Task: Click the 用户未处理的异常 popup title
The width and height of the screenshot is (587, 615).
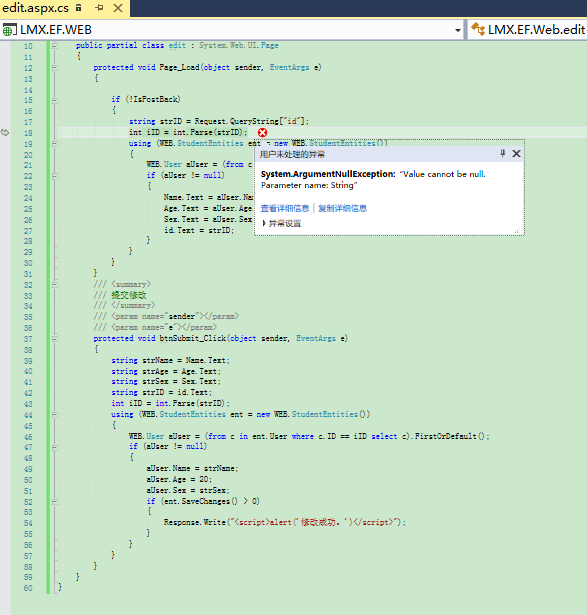Action: coord(292,154)
